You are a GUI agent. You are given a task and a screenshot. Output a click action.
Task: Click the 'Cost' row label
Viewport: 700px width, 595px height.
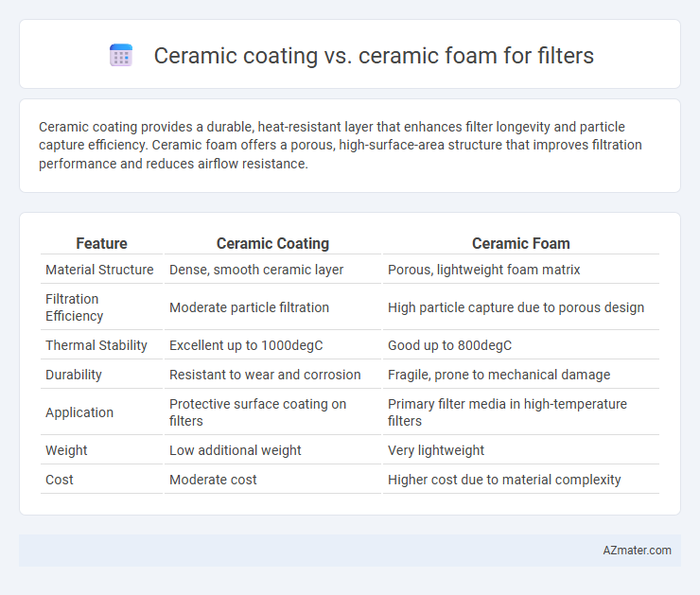(59, 480)
